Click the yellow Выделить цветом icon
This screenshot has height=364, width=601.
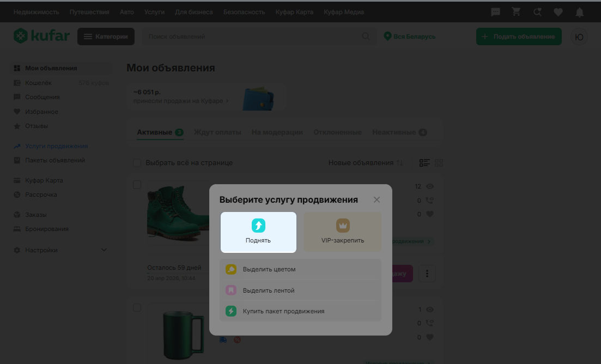[x=230, y=269]
